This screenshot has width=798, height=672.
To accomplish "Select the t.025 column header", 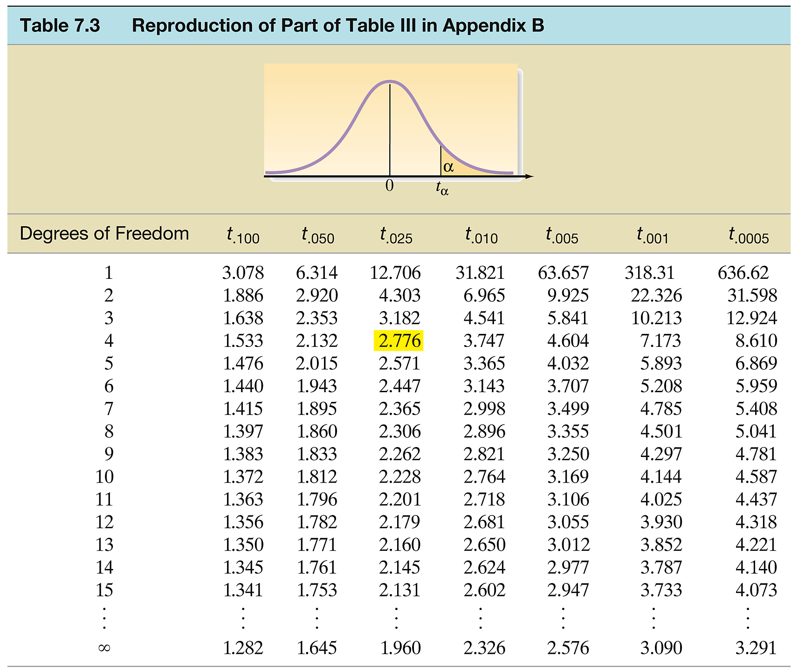I will [x=396, y=235].
